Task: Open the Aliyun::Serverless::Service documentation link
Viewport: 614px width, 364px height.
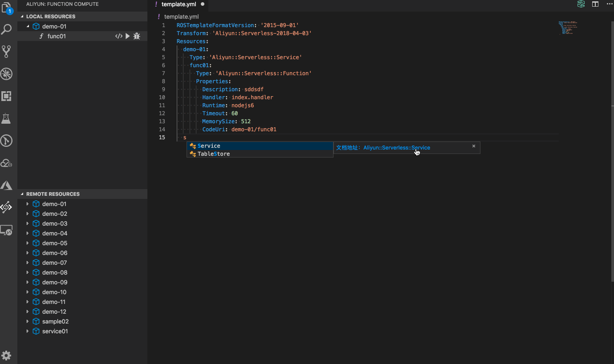Action: (396, 148)
